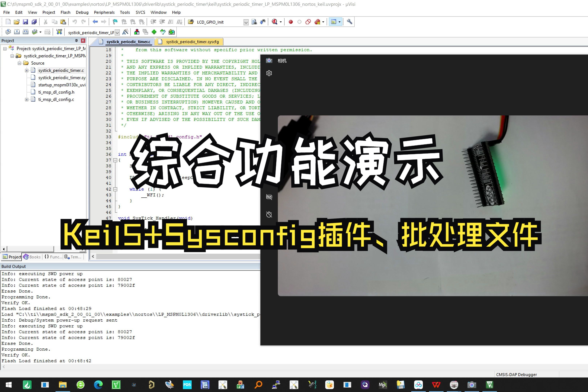The image size is (588, 392).
Task: Toggle HDR in the Camera window
Action: point(269,197)
